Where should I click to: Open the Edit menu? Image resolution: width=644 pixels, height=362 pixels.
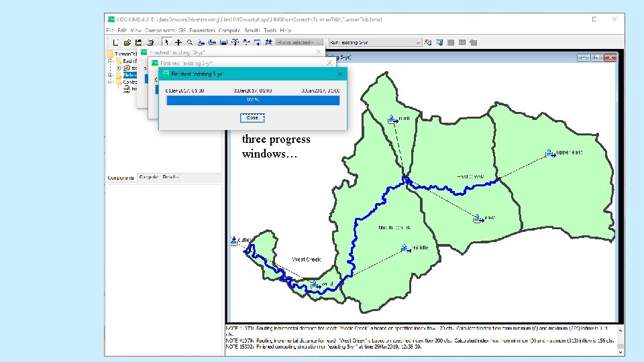click(122, 30)
